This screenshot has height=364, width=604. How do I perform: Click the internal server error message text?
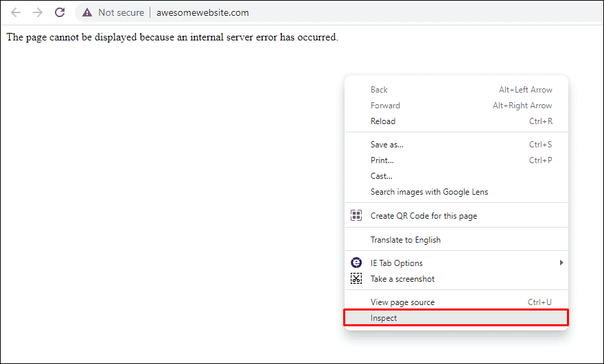172,37
